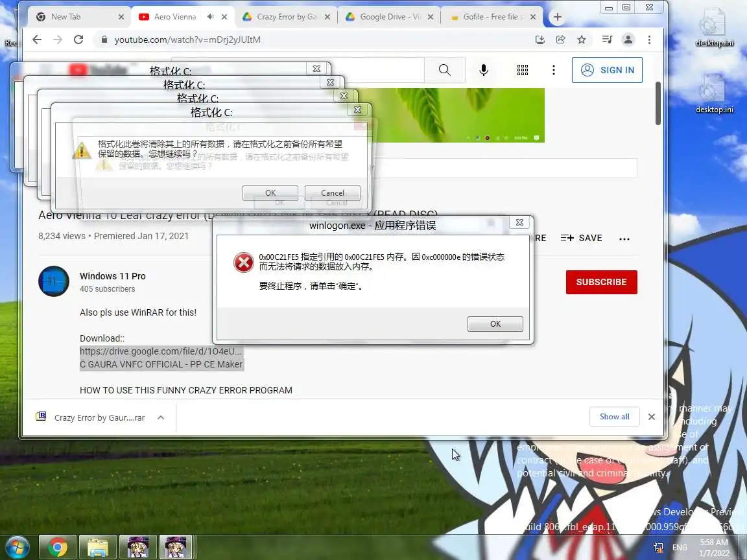Click the share page icon in address bar
The height and width of the screenshot is (560, 747).
tap(561, 40)
